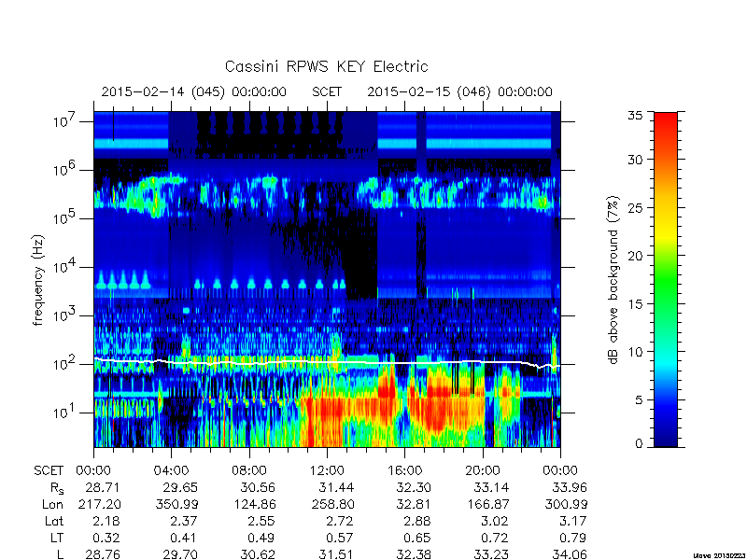Click the L value 34.06

point(570,554)
